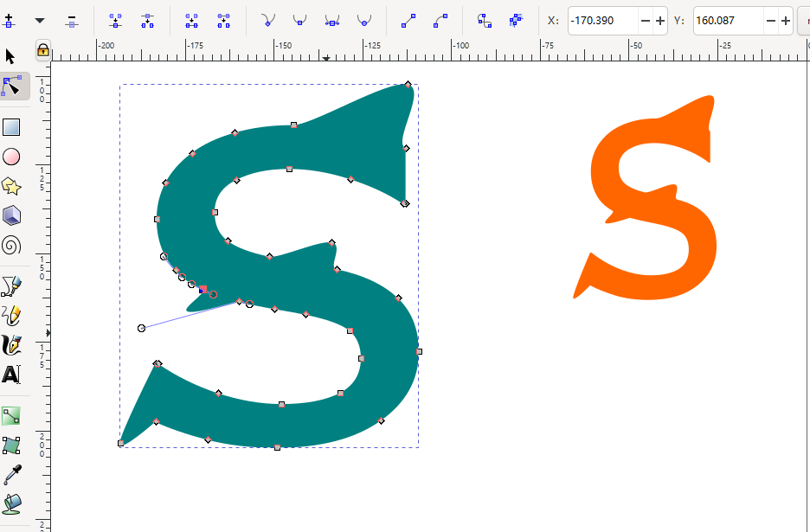Select the 3D box tool
810x532 pixels.
11,215
